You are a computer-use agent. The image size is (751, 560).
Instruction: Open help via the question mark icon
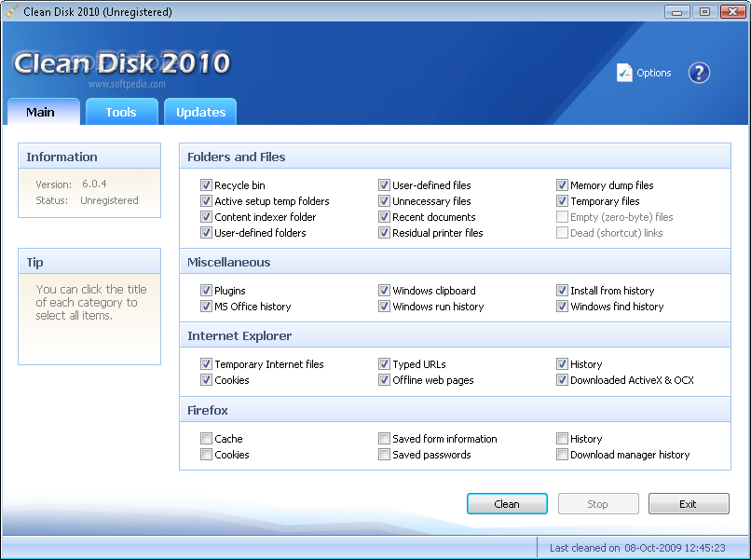coord(699,73)
